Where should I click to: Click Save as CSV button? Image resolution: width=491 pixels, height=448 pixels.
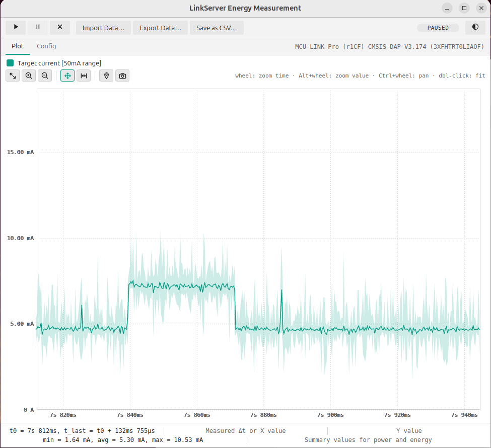(x=217, y=28)
